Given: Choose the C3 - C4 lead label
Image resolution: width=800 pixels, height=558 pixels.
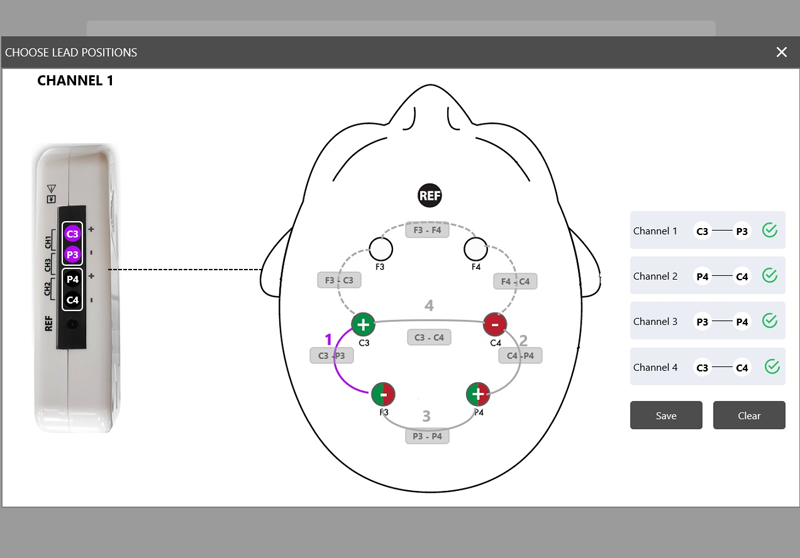Looking at the screenshot, I should [x=428, y=337].
